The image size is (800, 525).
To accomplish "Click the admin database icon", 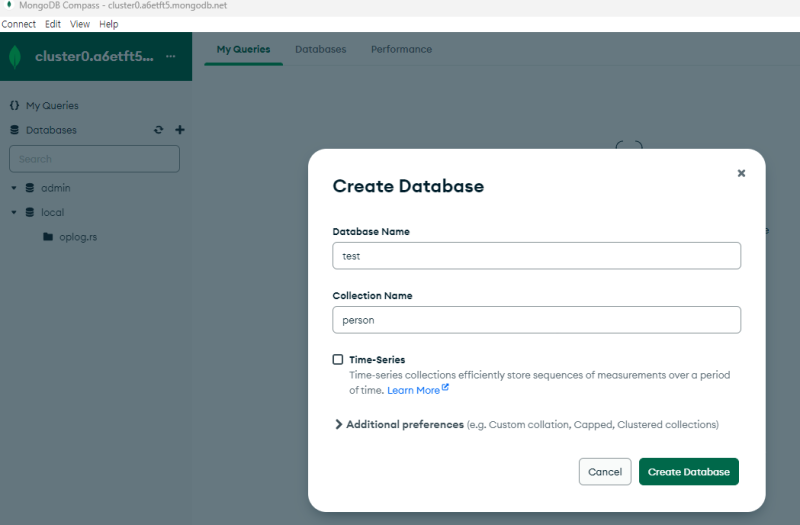I will pos(30,188).
